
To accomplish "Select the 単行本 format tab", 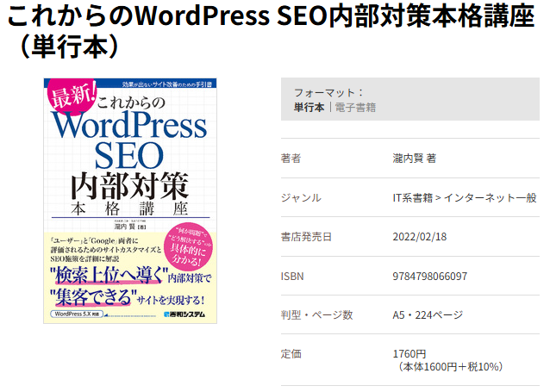I will point(309,108).
